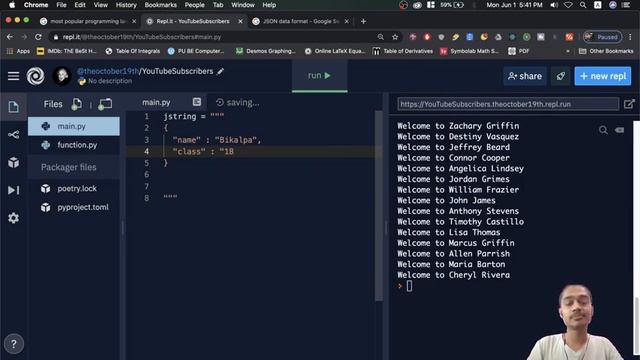Add a new file icon

[76, 104]
